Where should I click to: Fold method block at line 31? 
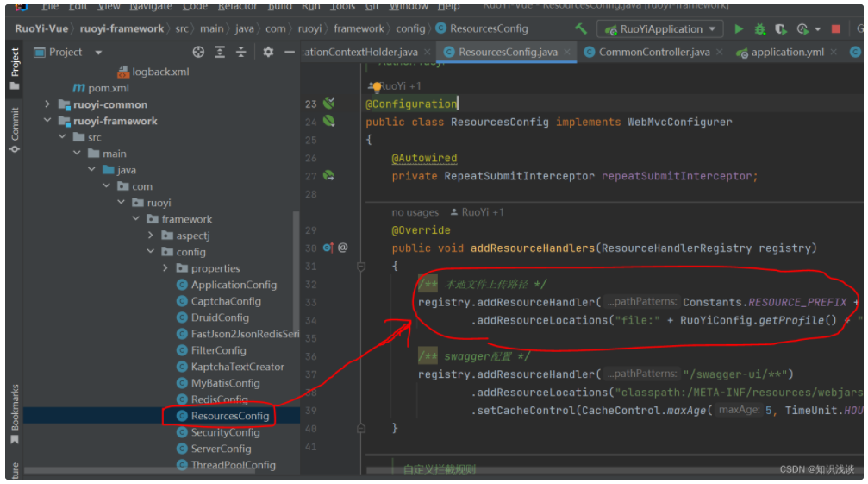pos(361,267)
